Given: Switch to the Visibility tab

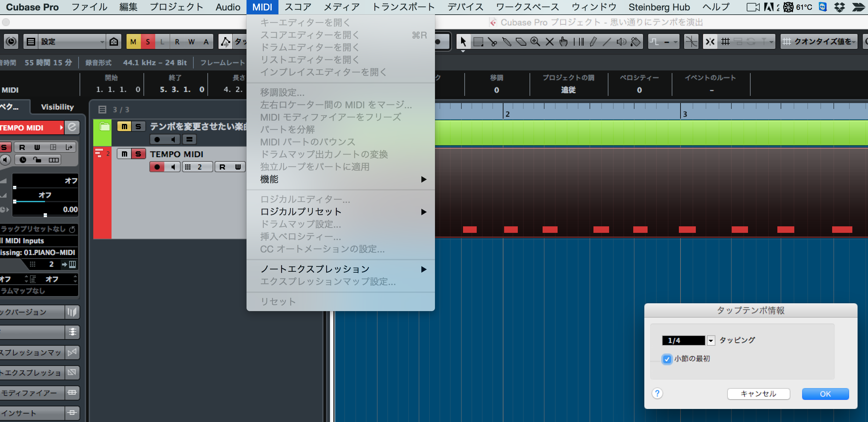Looking at the screenshot, I should 57,107.
